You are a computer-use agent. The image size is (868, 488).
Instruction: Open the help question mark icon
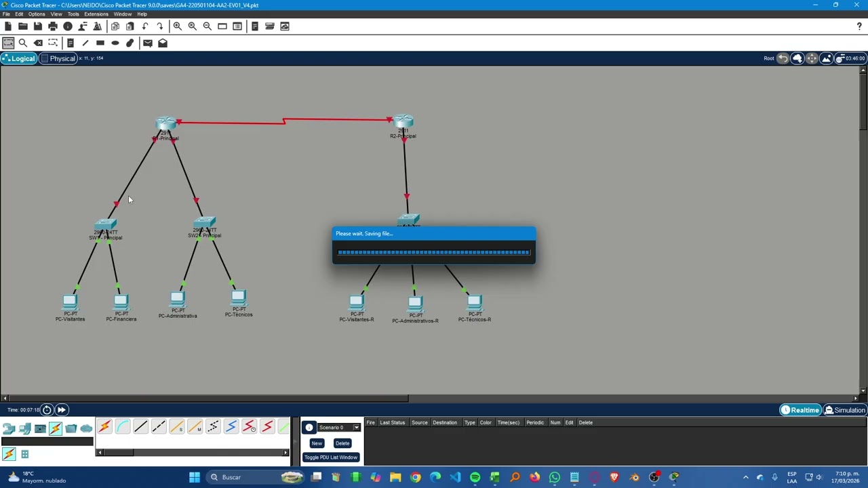[859, 26]
